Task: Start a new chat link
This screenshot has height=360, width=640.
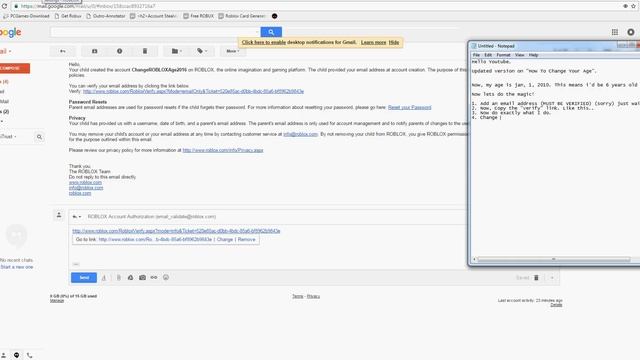Action: coord(17,267)
